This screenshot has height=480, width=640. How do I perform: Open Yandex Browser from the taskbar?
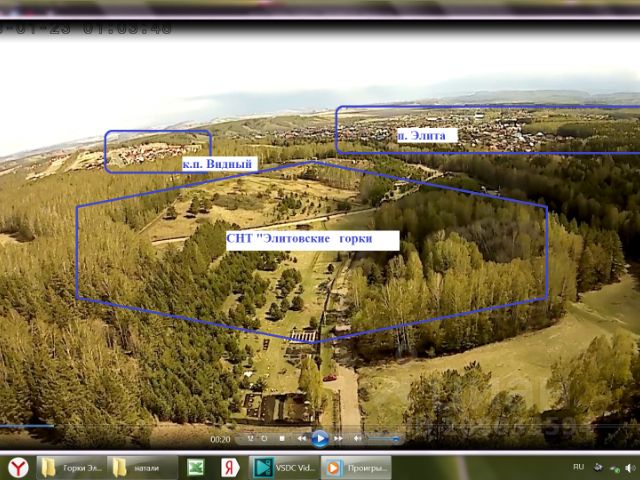[x=18, y=467]
